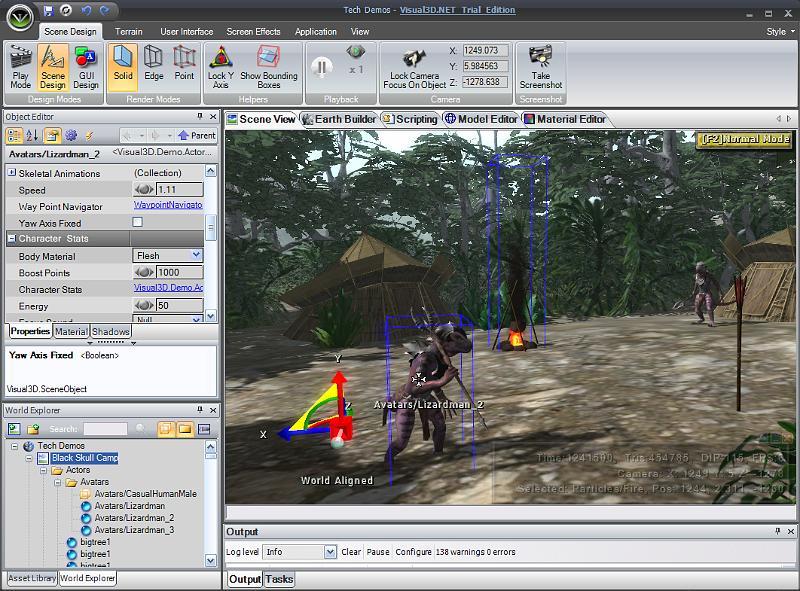Switch to Material tab in Object Editor
The height and width of the screenshot is (591, 800).
click(x=71, y=331)
